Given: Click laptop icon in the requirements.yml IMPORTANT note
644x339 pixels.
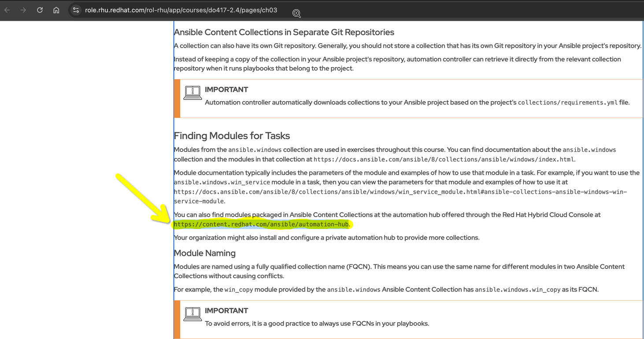Looking at the screenshot, I should tap(192, 93).
